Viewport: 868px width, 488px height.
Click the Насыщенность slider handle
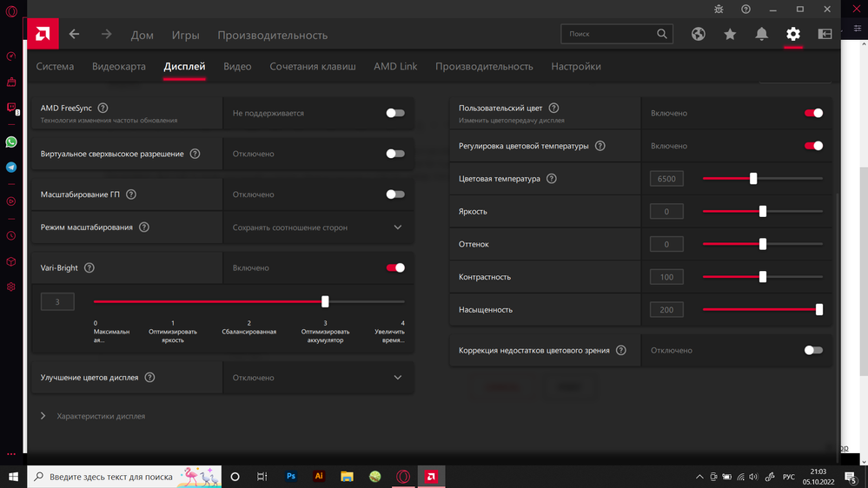tap(818, 309)
